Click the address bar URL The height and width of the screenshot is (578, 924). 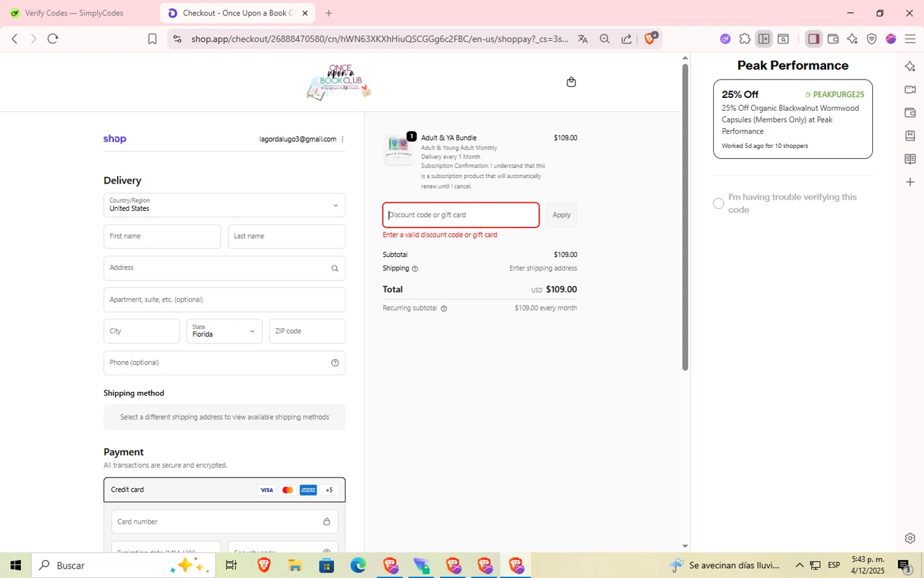click(379, 39)
